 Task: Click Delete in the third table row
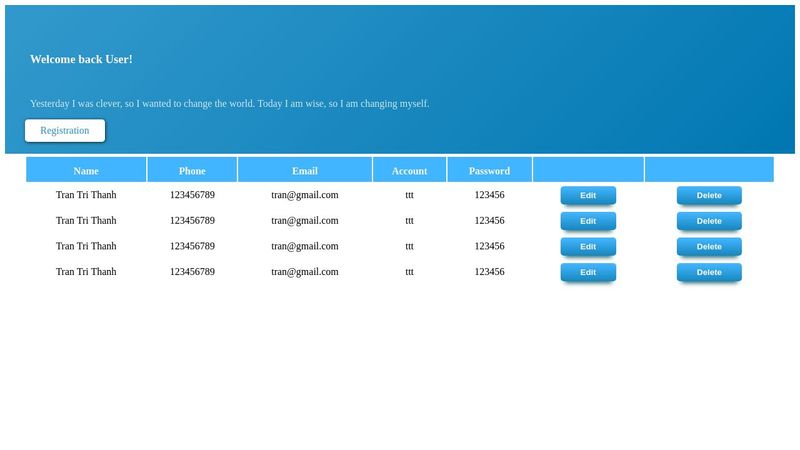tap(709, 246)
